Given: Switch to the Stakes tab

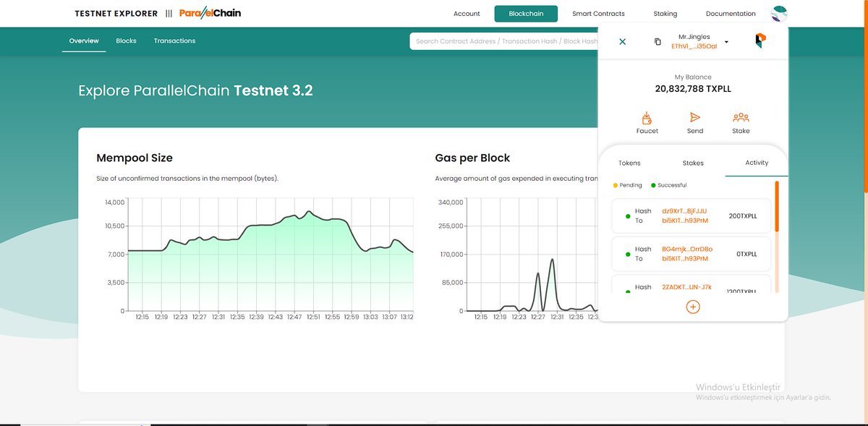Looking at the screenshot, I should 693,163.
